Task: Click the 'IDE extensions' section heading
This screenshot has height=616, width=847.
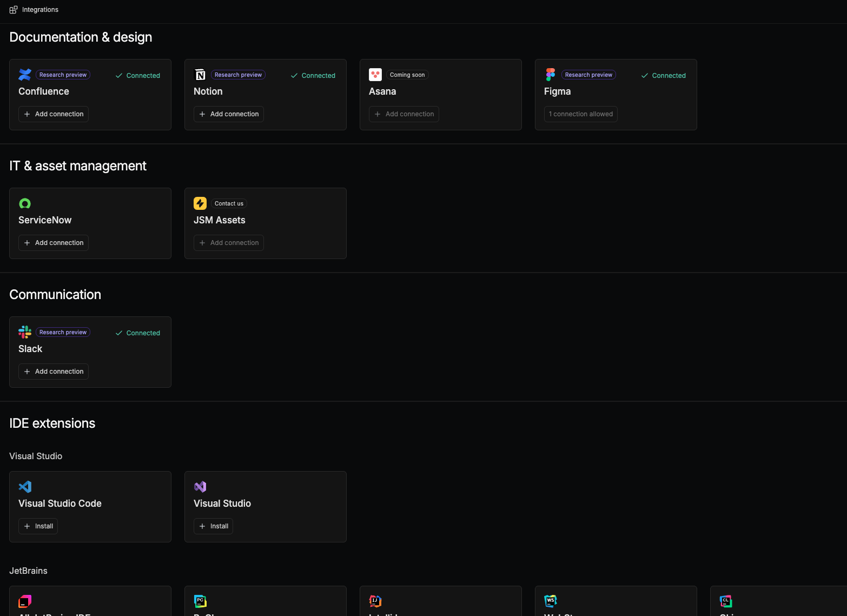Action: pos(52,423)
